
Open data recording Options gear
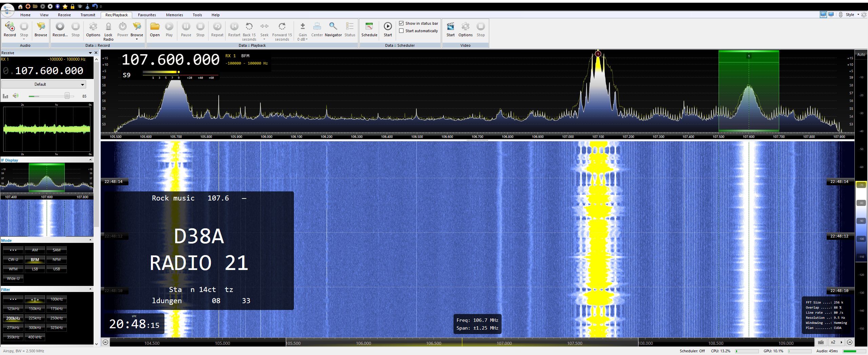93,26
